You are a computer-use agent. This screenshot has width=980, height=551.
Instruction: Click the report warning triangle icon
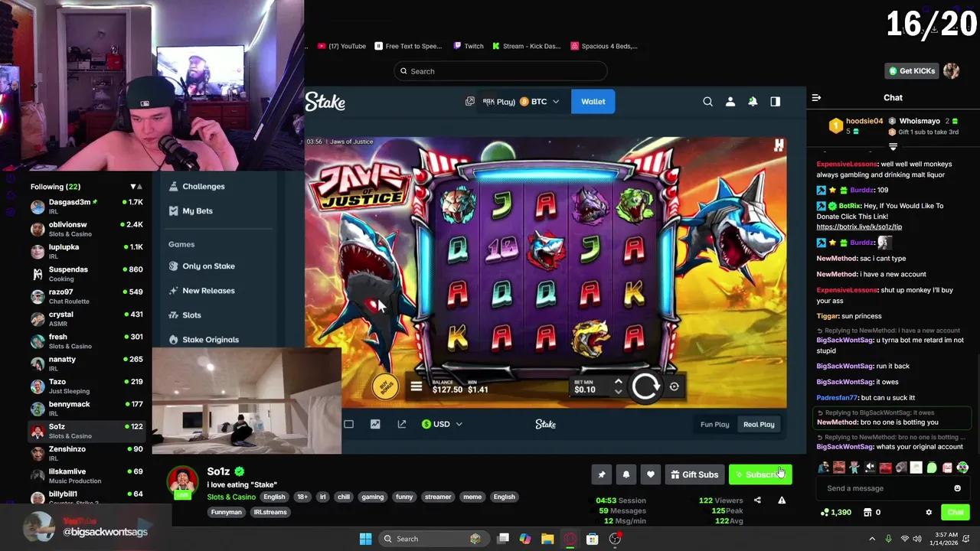782,500
